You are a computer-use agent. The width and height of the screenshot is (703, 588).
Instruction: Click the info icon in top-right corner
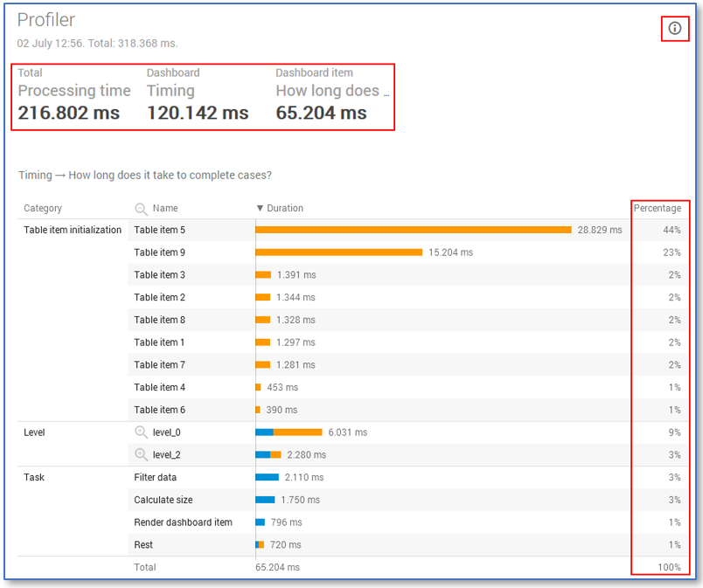click(674, 29)
